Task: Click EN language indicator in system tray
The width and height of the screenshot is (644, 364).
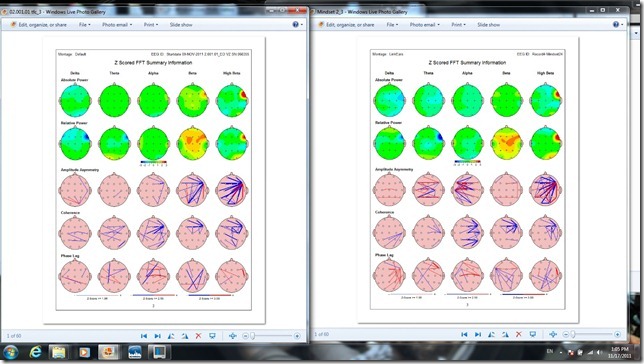Action: 550,352
